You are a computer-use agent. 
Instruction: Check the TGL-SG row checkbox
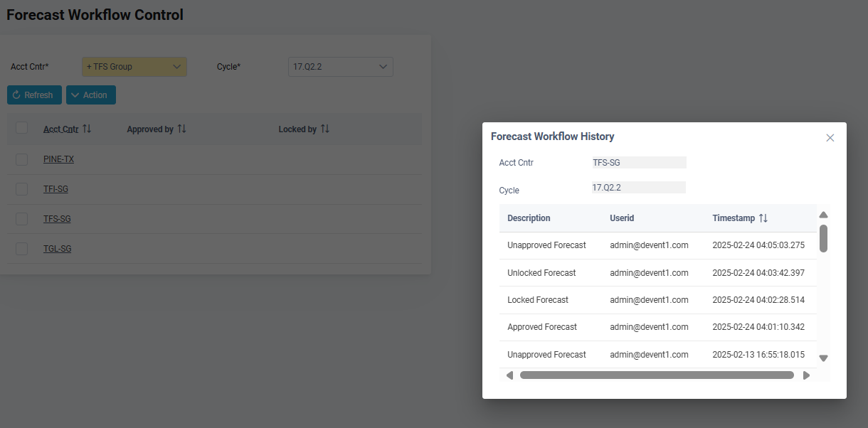21,249
